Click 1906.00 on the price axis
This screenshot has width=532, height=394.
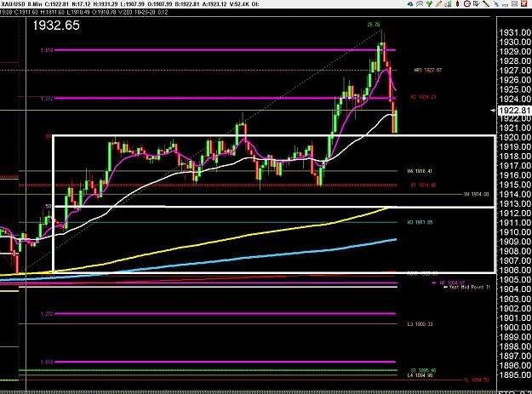515,271
